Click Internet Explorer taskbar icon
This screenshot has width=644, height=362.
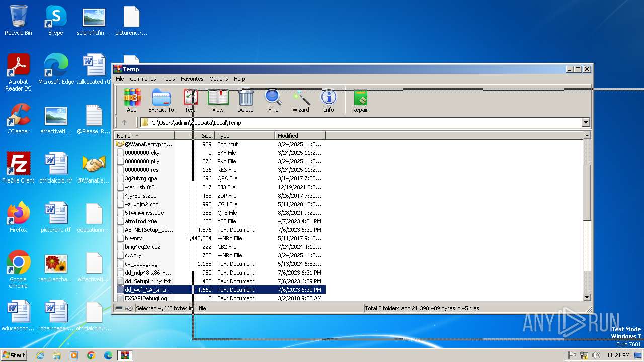[x=40, y=355]
